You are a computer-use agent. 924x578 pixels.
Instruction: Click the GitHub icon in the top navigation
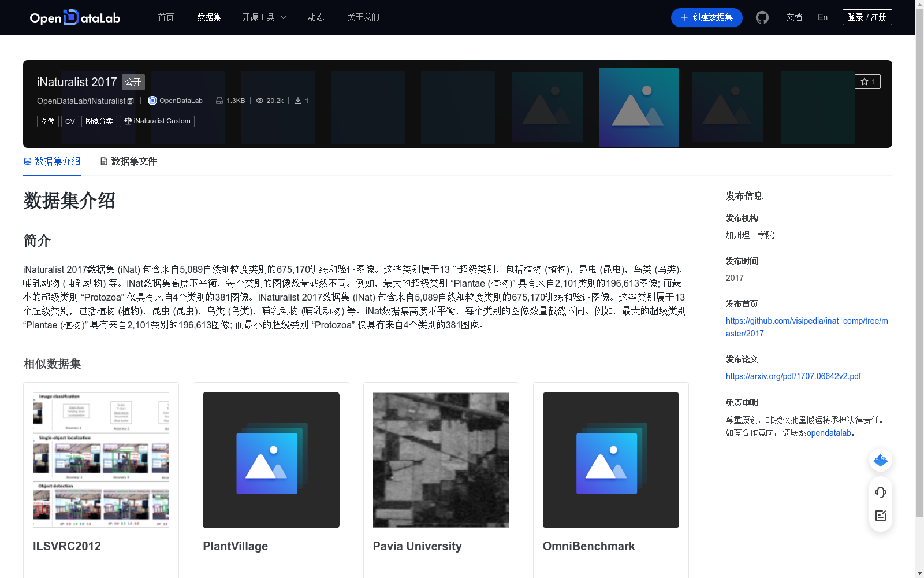tap(762, 17)
